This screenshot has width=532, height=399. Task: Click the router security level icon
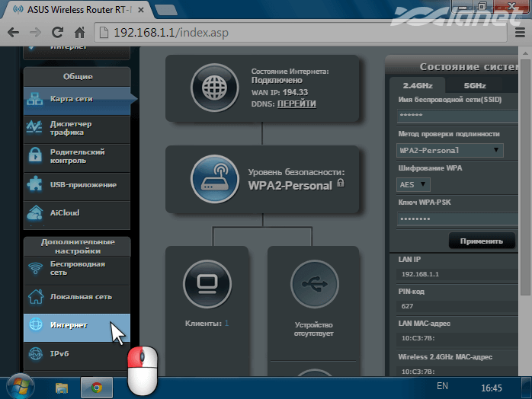click(215, 179)
